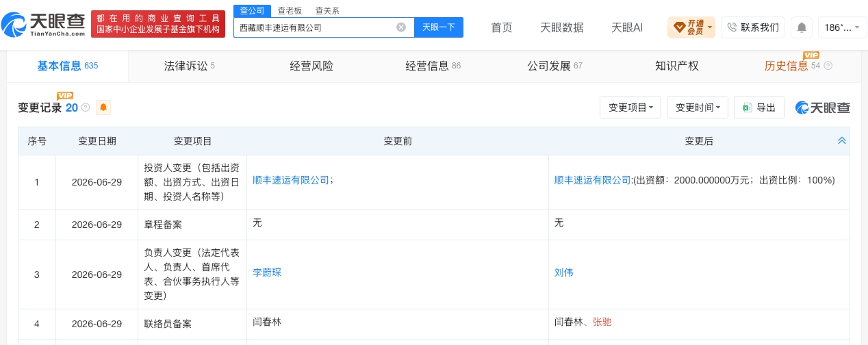868x345 pixels.
Task: Click the 变更日期 column header
Action: 97,141
